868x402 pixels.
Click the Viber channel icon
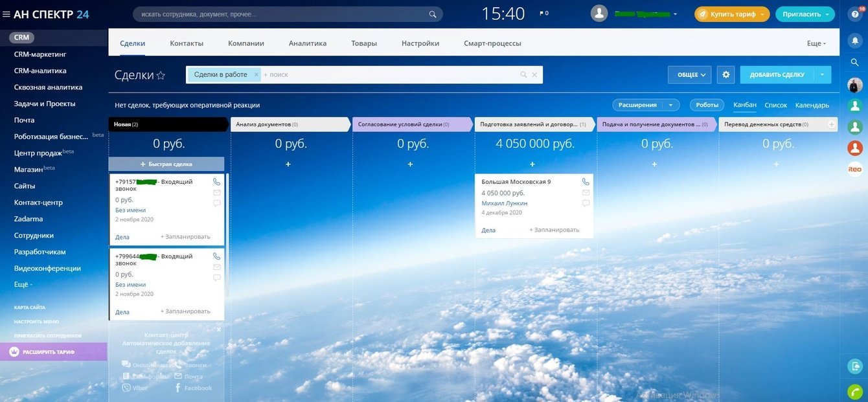click(126, 388)
